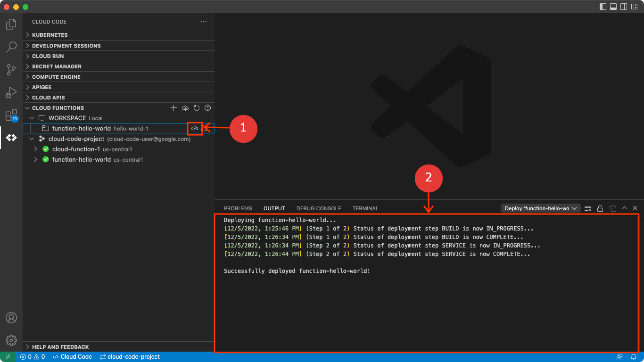Click the cloud-code-project status bar item
Screen dimensions: 644x362
130,357
